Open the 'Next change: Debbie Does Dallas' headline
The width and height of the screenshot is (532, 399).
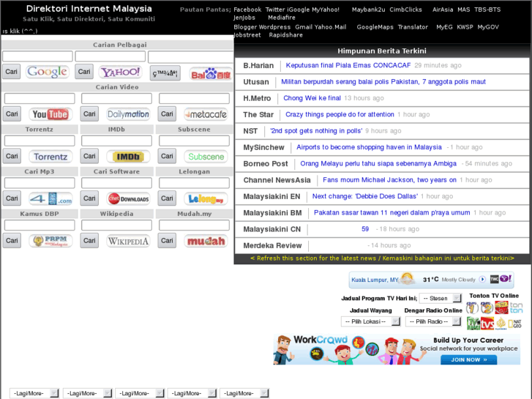pyautogui.click(x=364, y=196)
